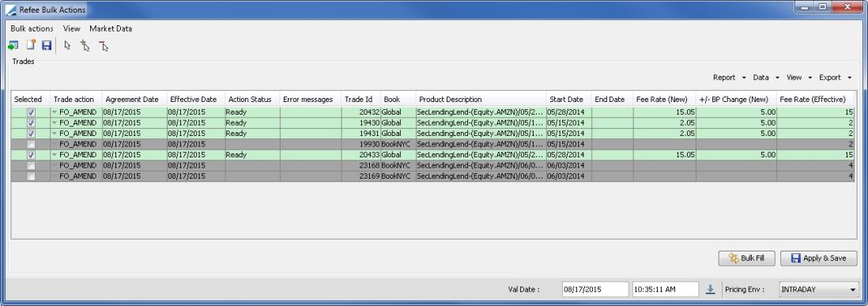868x306 pixels.
Task: Click the add-to-selection cursor icon with plus
Action: (85, 46)
